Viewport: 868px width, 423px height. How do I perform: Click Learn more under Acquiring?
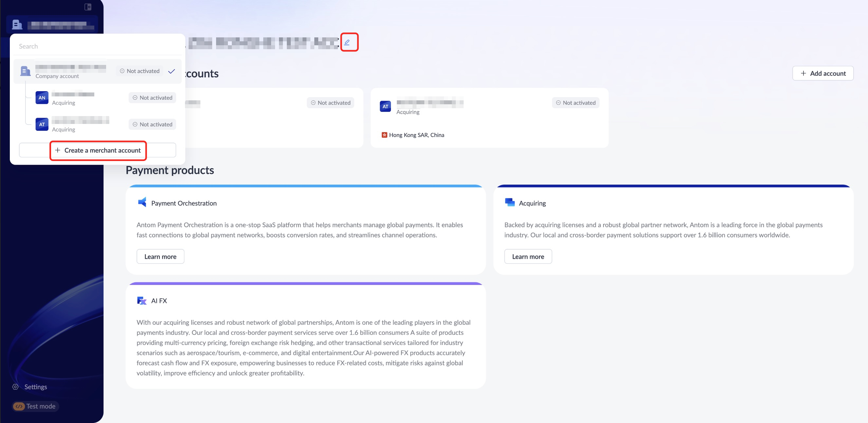coord(528,256)
